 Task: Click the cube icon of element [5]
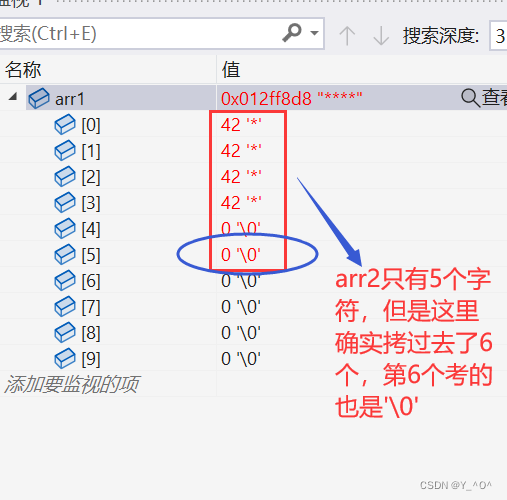click(x=65, y=254)
